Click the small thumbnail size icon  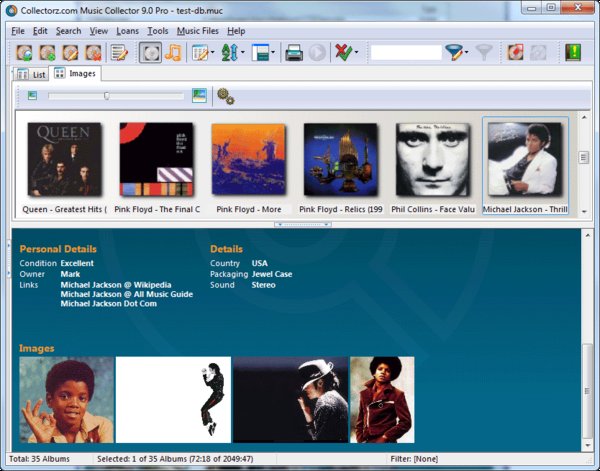[x=32, y=95]
